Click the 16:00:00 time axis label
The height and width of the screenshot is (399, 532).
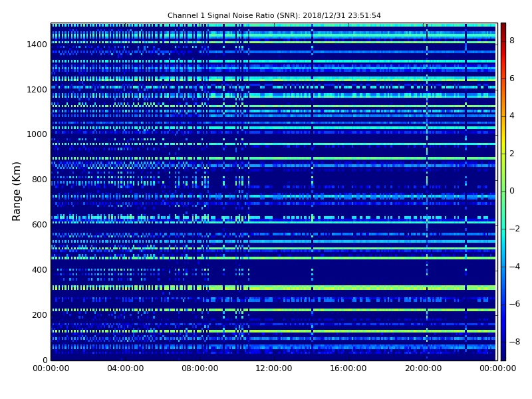[348, 368]
